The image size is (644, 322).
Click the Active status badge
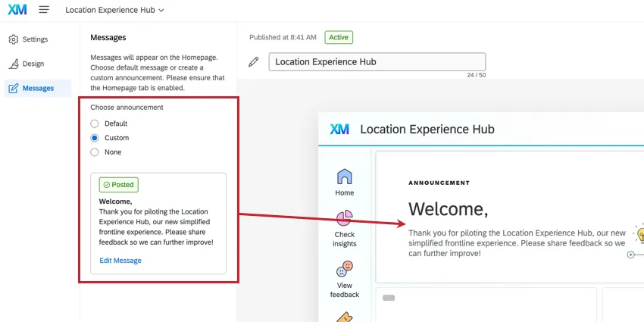coord(339,37)
